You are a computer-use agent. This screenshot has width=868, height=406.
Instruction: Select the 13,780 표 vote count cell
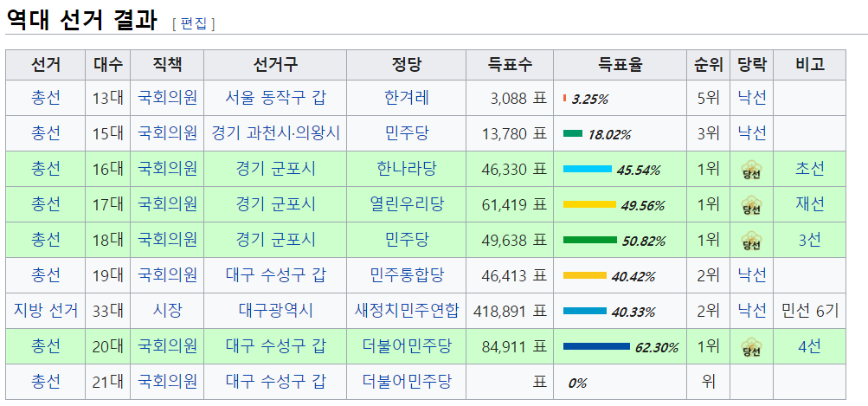tap(510, 133)
